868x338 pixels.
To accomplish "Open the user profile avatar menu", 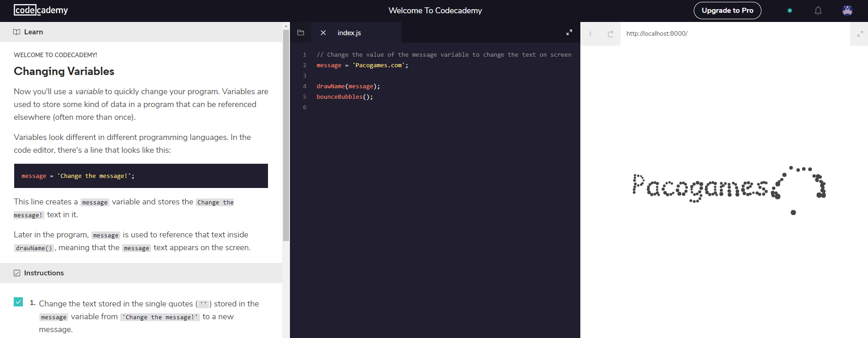I will (847, 11).
